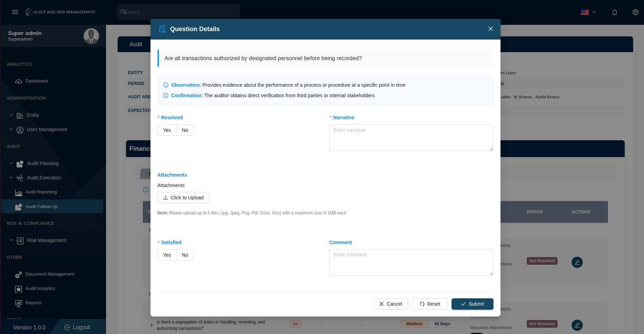Open the hamburger menu icon
Screen dimensions: 644x334
pos(15,12)
